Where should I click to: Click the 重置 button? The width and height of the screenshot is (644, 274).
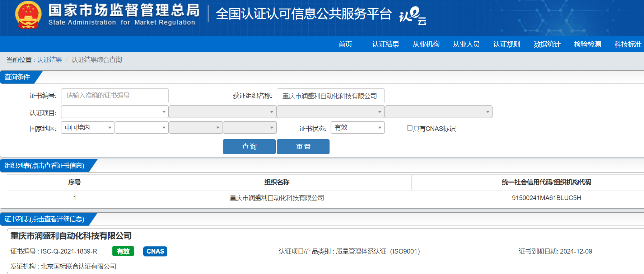[x=303, y=147]
